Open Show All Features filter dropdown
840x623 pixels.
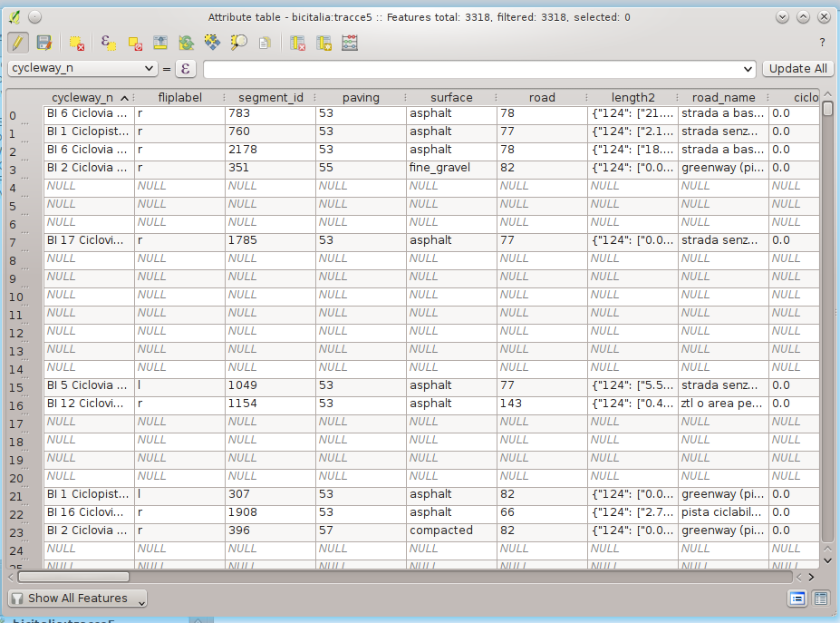(78, 599)
